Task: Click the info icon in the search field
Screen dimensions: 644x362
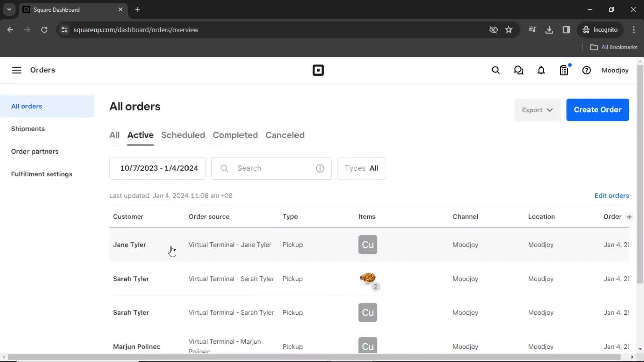Action: tap(320, 168)
